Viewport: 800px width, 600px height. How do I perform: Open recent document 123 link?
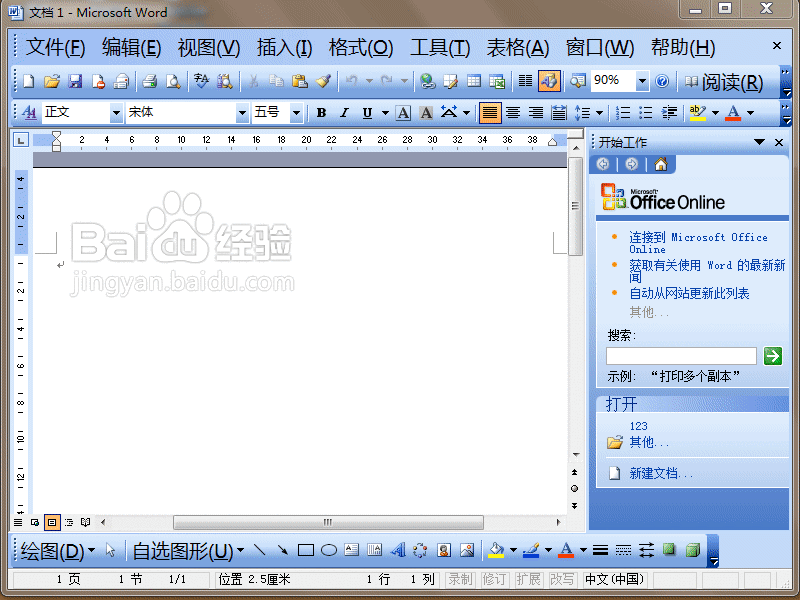(x=638, y=426)
